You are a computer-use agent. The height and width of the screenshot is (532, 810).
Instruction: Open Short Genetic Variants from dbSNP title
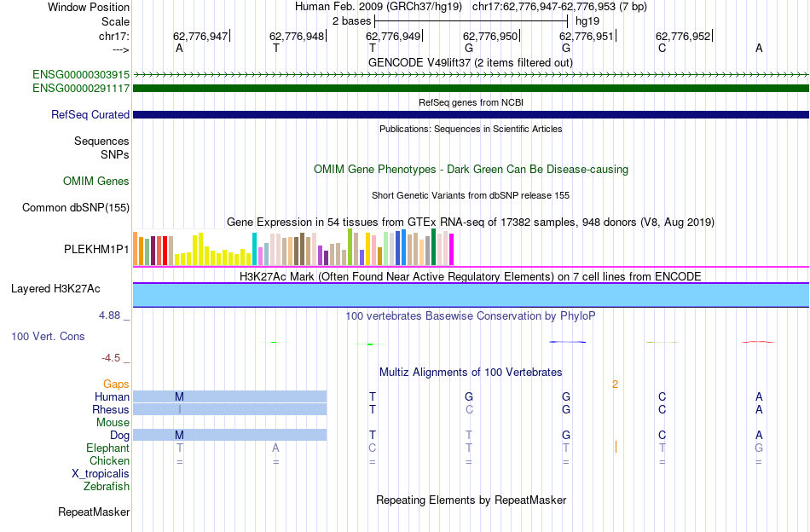click(x=471, y=195)
